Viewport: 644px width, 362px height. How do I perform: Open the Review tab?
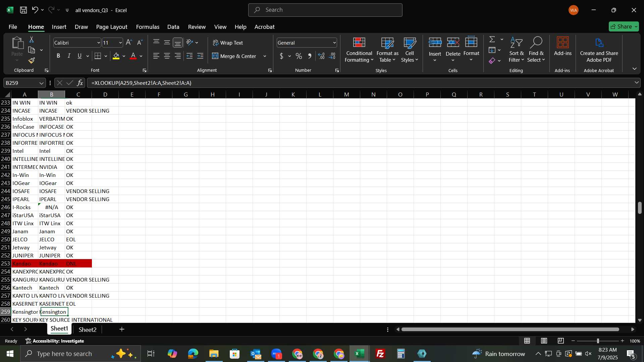point(197,27)
